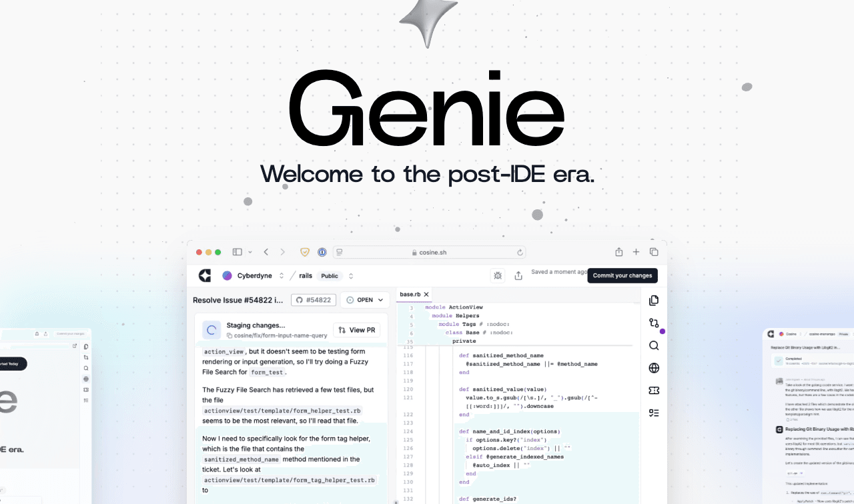
Task: Click form_helper_test.rb path in chat
Action: pos(283,411)
